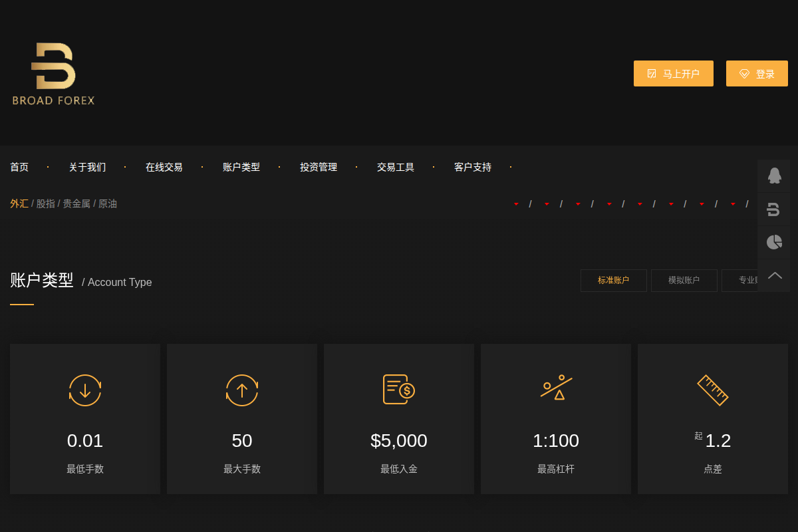Go to 首页 in navigation
Viewport: 798px width, 532px height.
click(x=19, y=167)
